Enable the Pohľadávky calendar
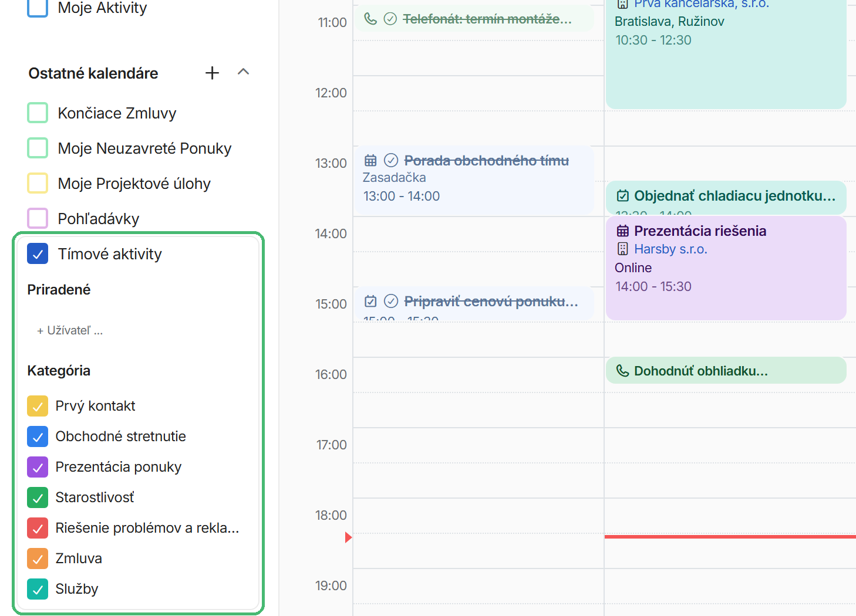Image resolution: width=856 pixels, height=616 pixels. point(38,218)
